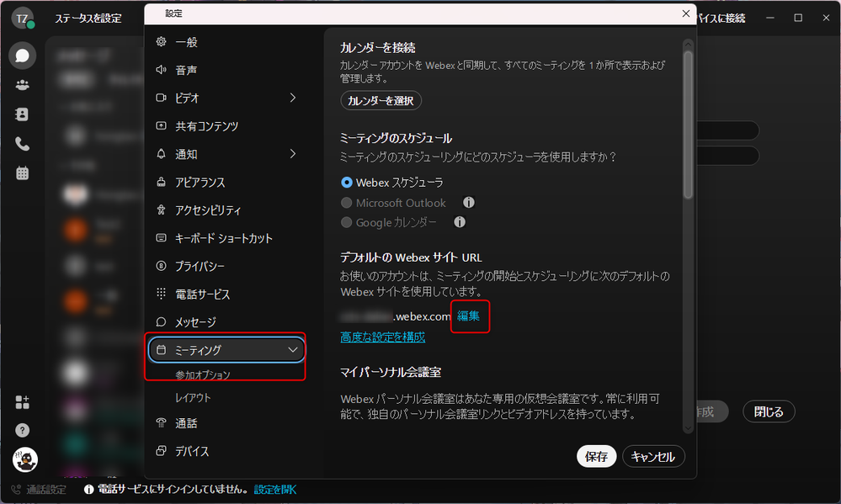Open the Teams people icon in sidebar
Viewport: 841px width, 504px height.
[x=22, y=85]
